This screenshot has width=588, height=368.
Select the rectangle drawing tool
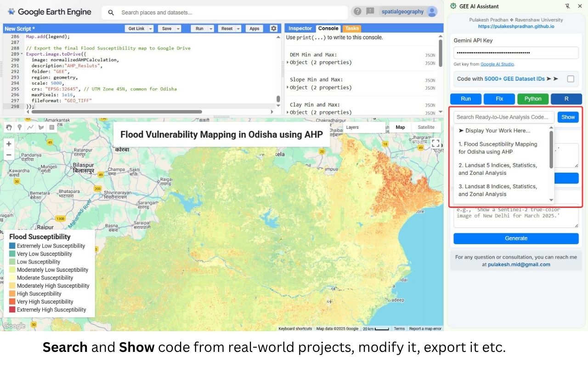tap(51, 127)
